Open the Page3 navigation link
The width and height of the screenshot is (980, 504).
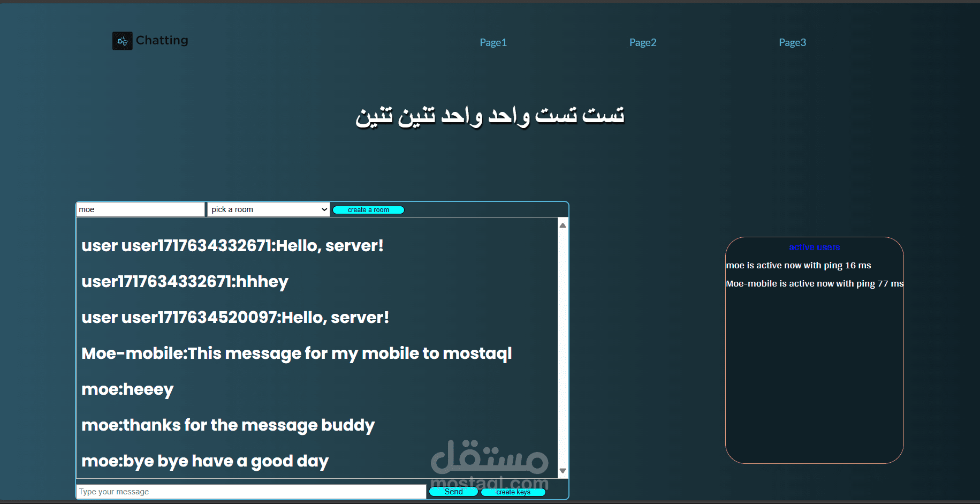(x=792, y=42)
